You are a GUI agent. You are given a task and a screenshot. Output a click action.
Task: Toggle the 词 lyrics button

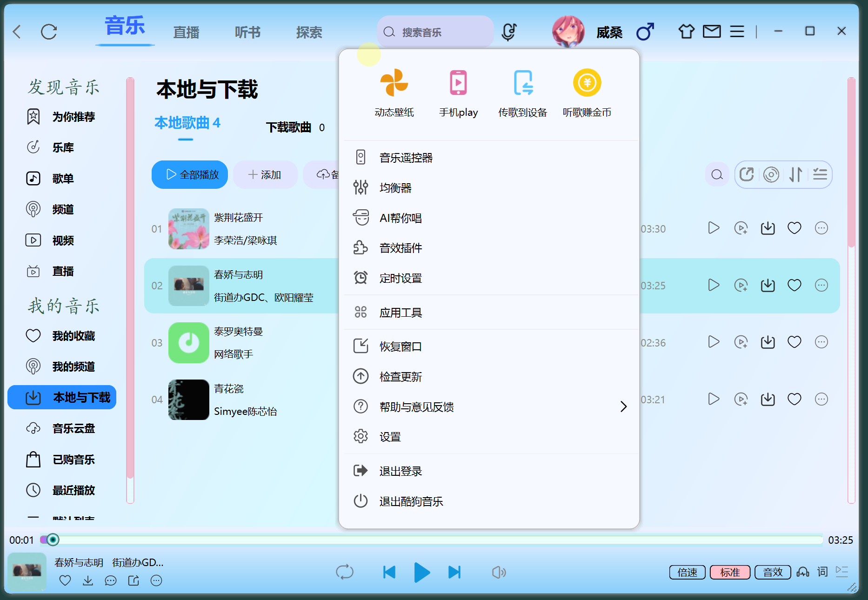pyautogui.click(x=822, y=572)
